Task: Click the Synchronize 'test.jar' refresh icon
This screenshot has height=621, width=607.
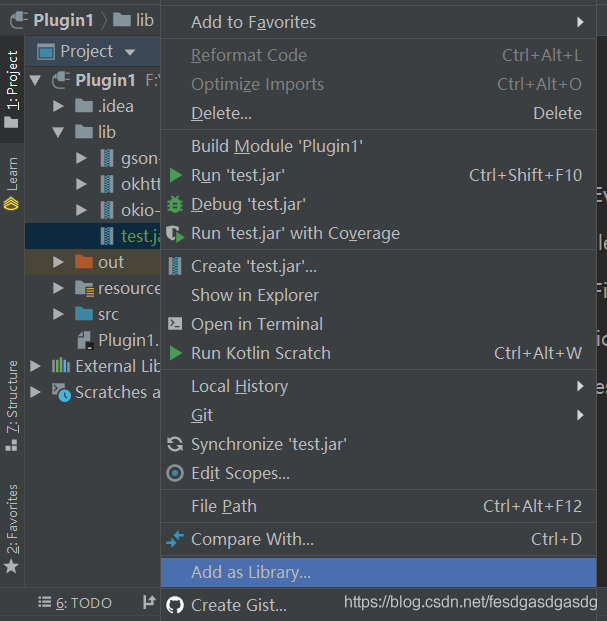Action: [x=175, y=444]
